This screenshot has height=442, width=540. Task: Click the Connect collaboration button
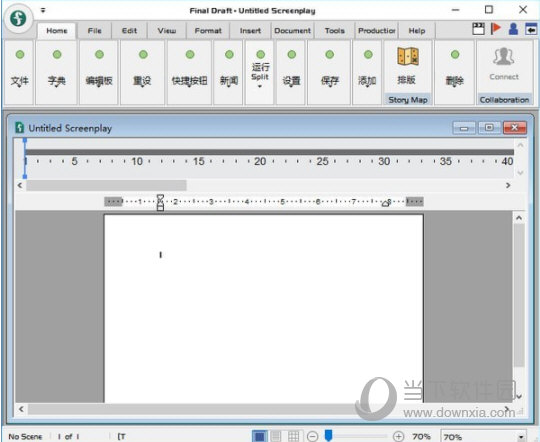click(504, 65)
